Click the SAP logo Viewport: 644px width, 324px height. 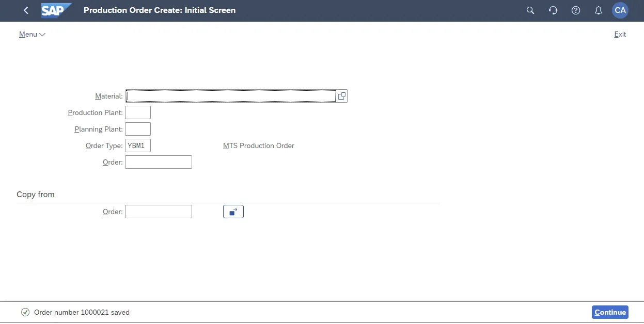point(55,10)
